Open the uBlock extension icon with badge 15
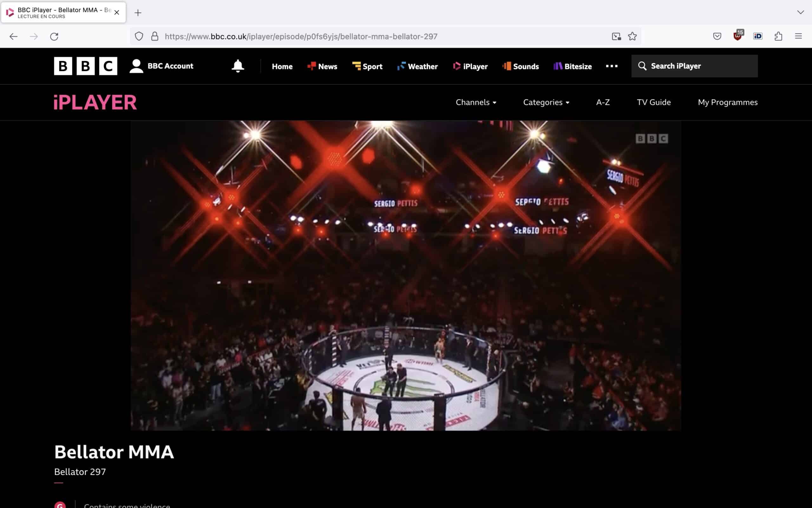Viewport: 812px width, 508px height. pos(738,36)
